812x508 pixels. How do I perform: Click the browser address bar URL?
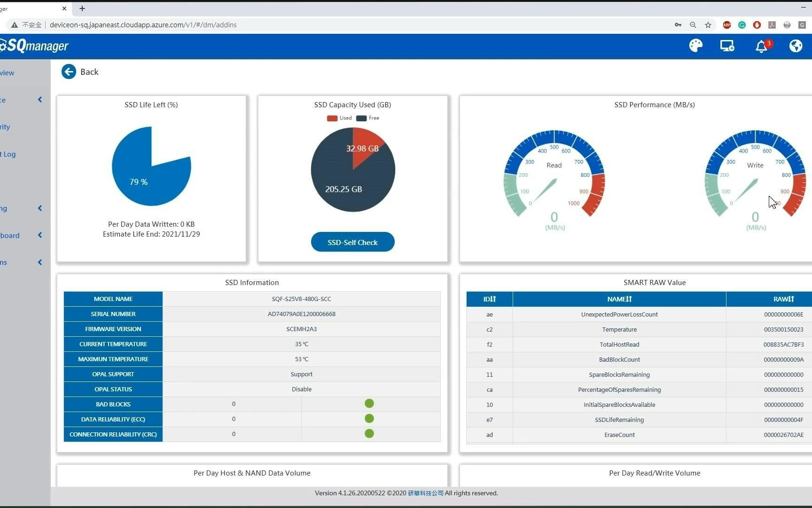pyautogui.click(x=143, y=25)
